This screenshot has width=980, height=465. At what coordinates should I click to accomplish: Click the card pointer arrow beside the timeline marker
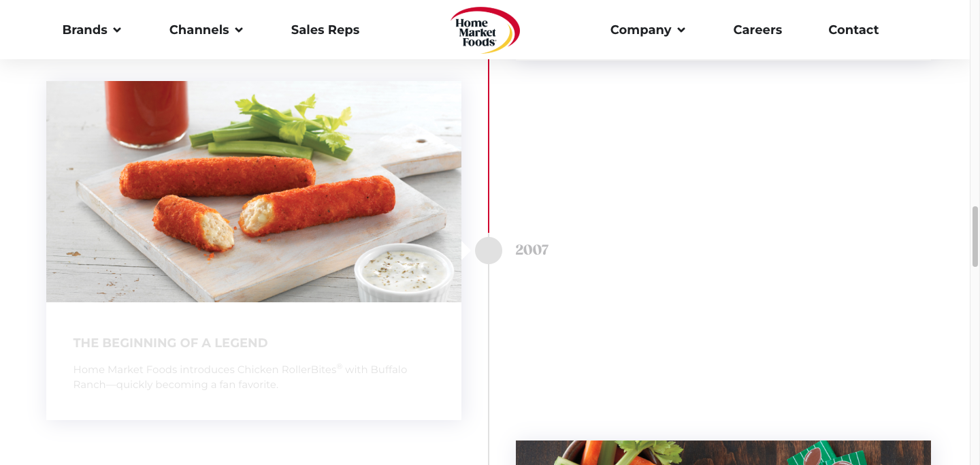pyautogui.click(x=466, y=251)
